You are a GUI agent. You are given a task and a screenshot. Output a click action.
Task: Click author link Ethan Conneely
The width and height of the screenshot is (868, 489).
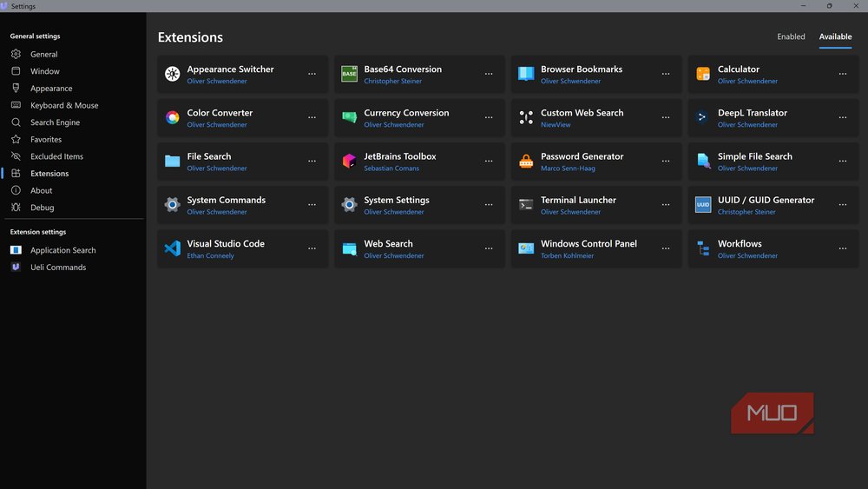coord(210,256)
